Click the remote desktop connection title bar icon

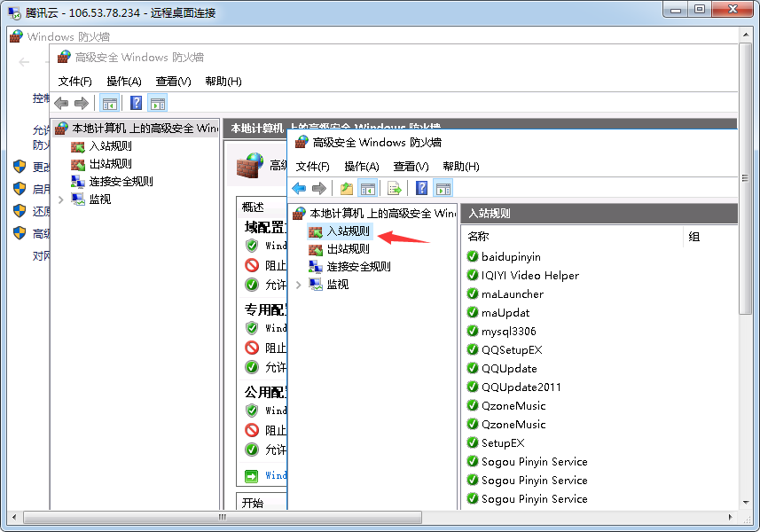pos(14,12)
